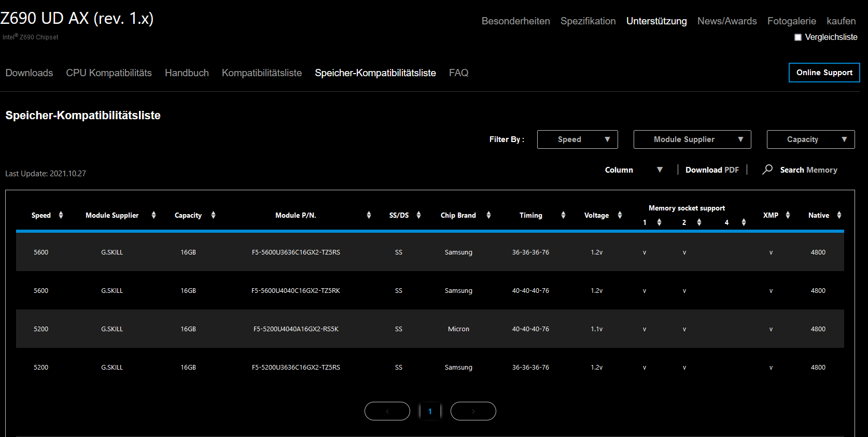
Task: Click Last Update 2021.10.27 text
Action: (x=46, y=174)
